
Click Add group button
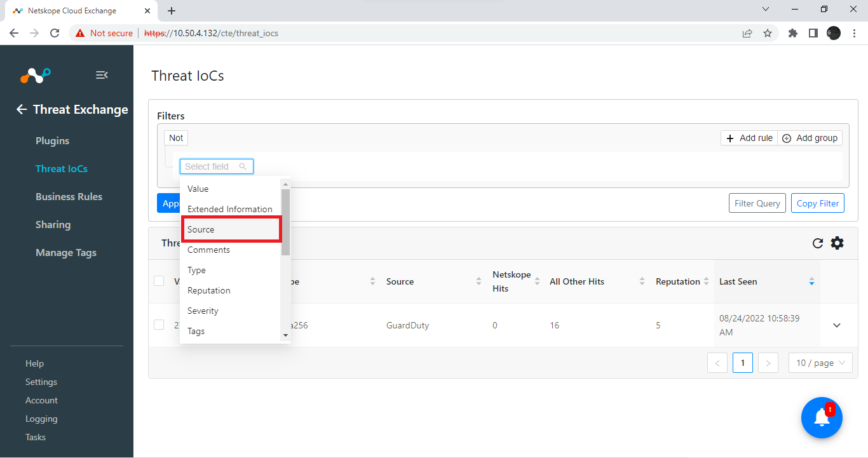[x=810, y=138]
